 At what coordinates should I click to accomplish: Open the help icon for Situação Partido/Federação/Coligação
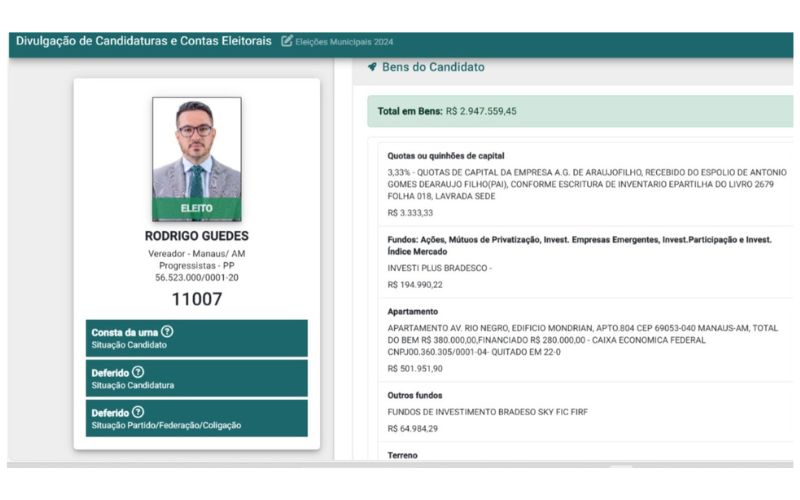tap(138, 412)
